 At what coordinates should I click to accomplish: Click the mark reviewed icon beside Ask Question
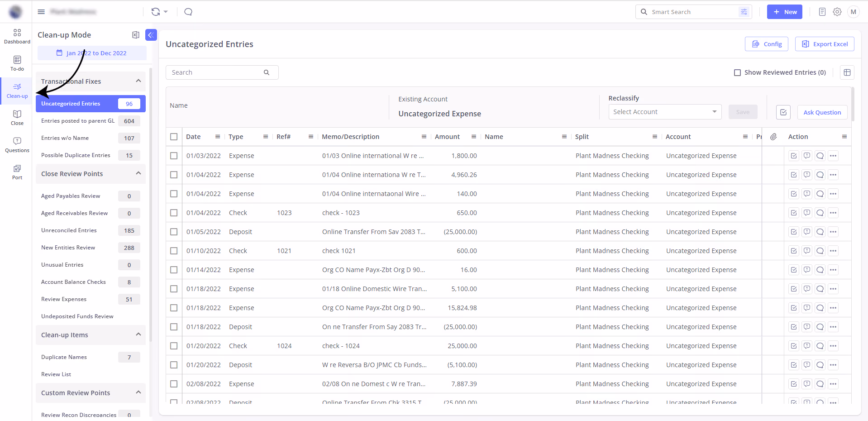tap(783, 112)
